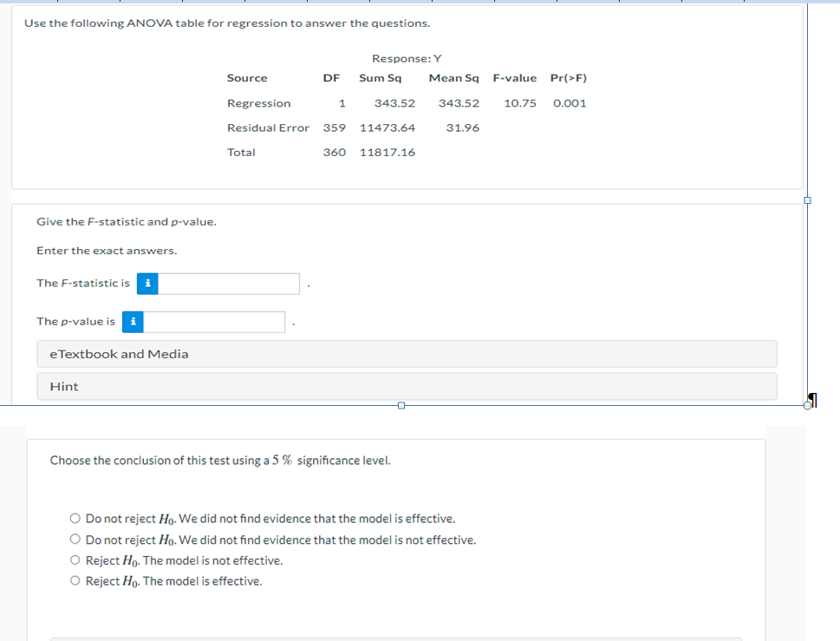840x641 pixels.
Task: Click the info icon beside p-value field
Action: tap(133, 322)
